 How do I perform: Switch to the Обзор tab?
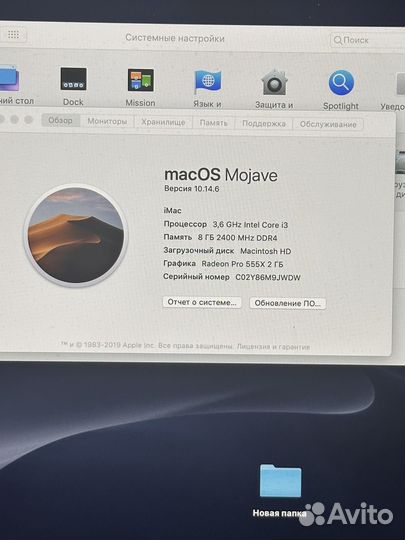pos(61,120)
